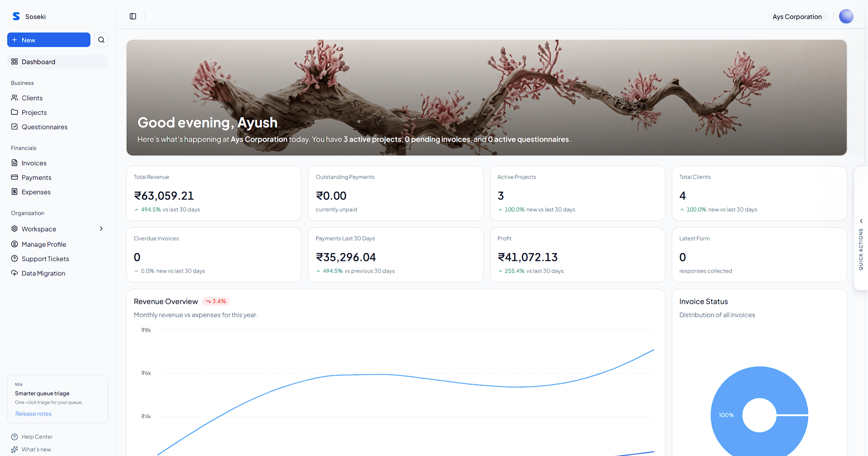
Task: Click the 3.4% revenue trend badge
Action: click(x=216, y=301)
